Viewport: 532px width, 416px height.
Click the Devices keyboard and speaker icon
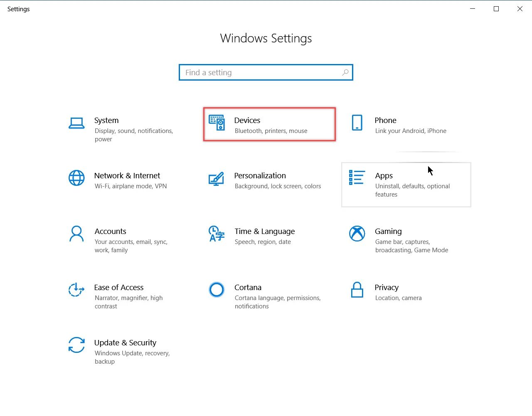tap(217, 123)
